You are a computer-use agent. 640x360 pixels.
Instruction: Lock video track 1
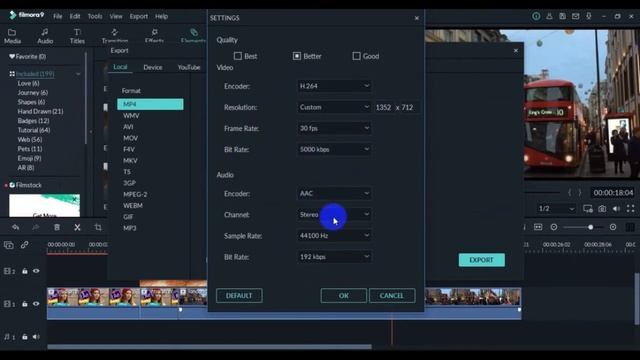pyautogui.click(x=25, y=304)
